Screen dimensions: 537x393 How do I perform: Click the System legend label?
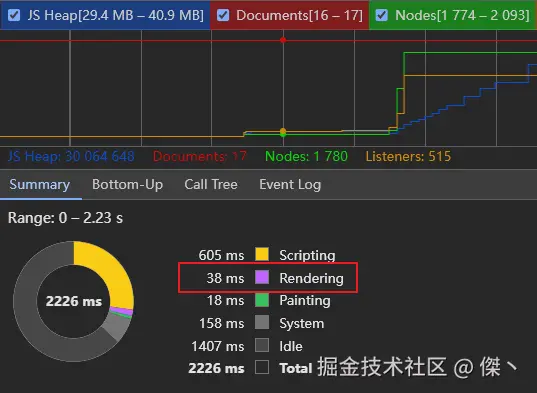[x=301, y=323]
